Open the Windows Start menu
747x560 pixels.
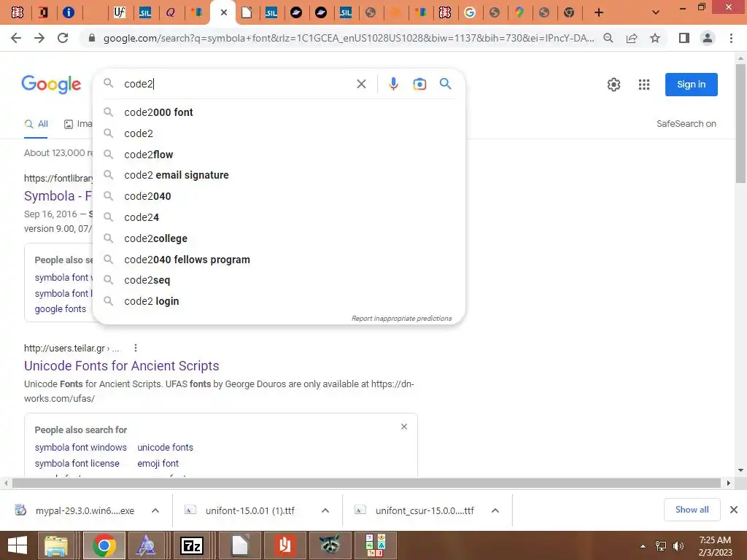click(18, 545)
